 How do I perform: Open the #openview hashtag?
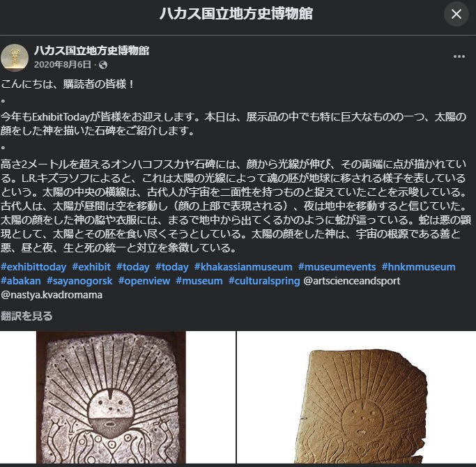[144, 281]
